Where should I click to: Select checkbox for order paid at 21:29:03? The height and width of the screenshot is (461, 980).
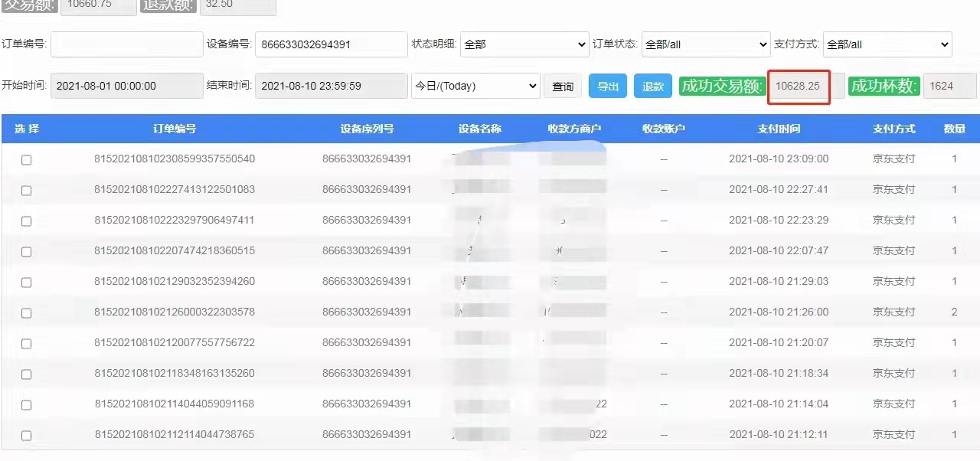(26, 283)
